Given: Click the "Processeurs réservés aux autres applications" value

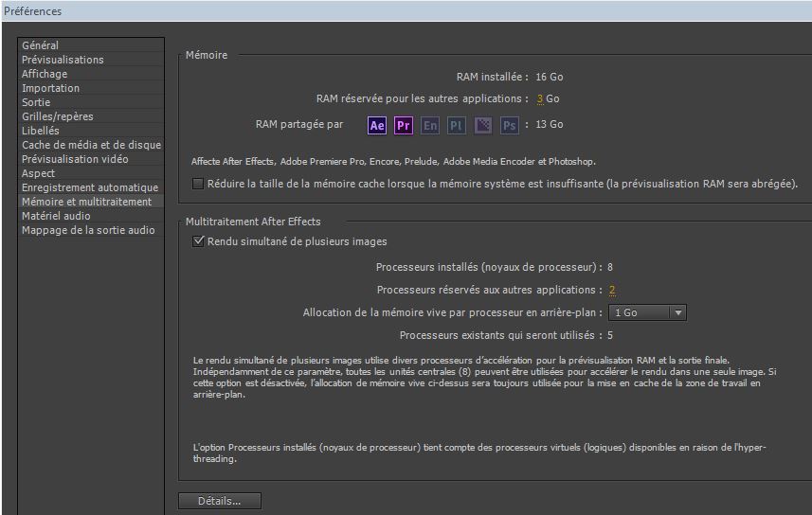Looking at the screenshot, I should 612,291.
